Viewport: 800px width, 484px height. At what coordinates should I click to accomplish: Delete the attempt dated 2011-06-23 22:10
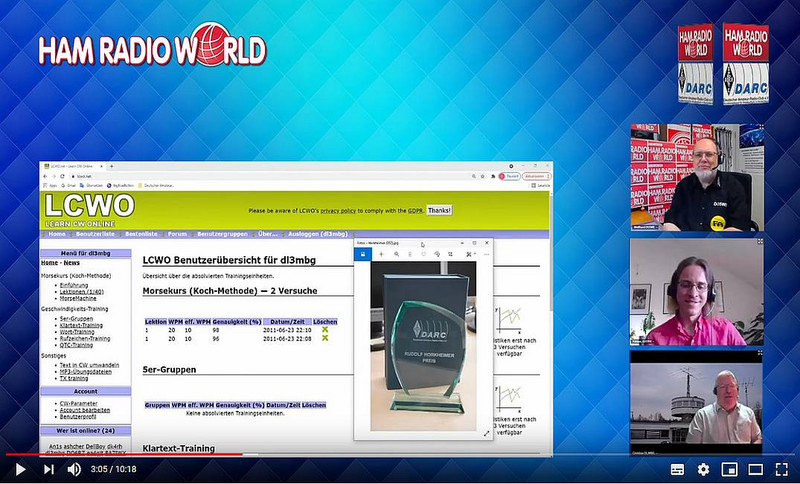325,329
